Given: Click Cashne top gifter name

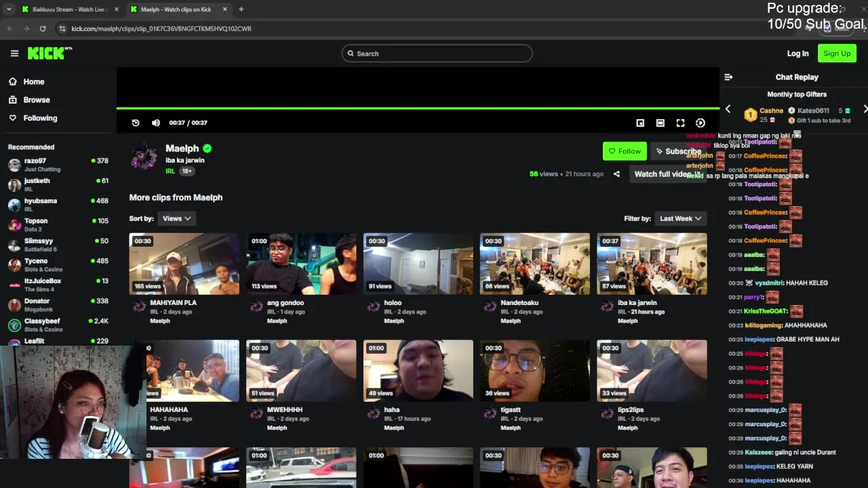Looking at the screenshot, I should point(771,110).
